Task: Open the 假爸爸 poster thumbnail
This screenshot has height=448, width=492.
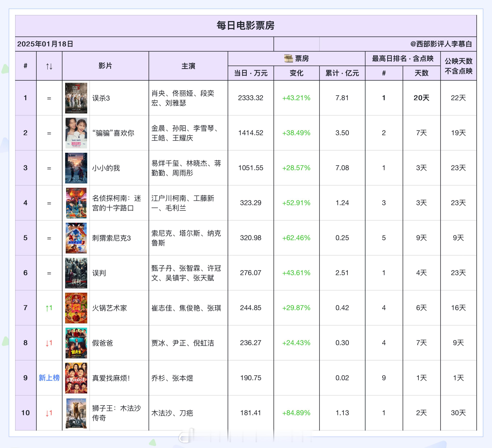Action: pos(76,343)
